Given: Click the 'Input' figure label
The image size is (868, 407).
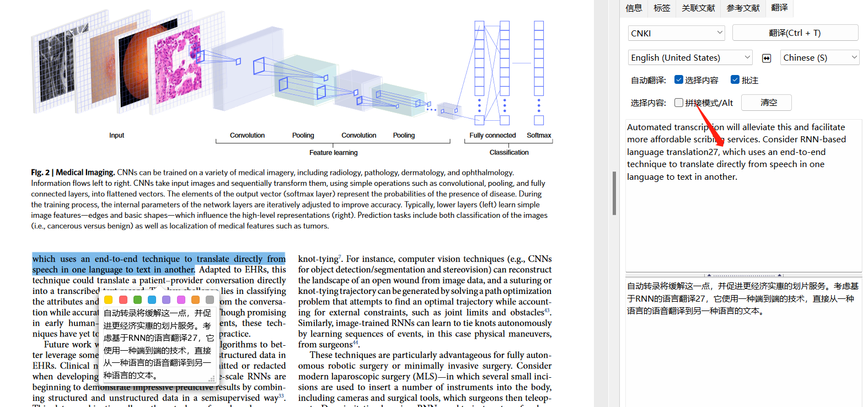Looking at the screenshot, I should click(116, 135).
